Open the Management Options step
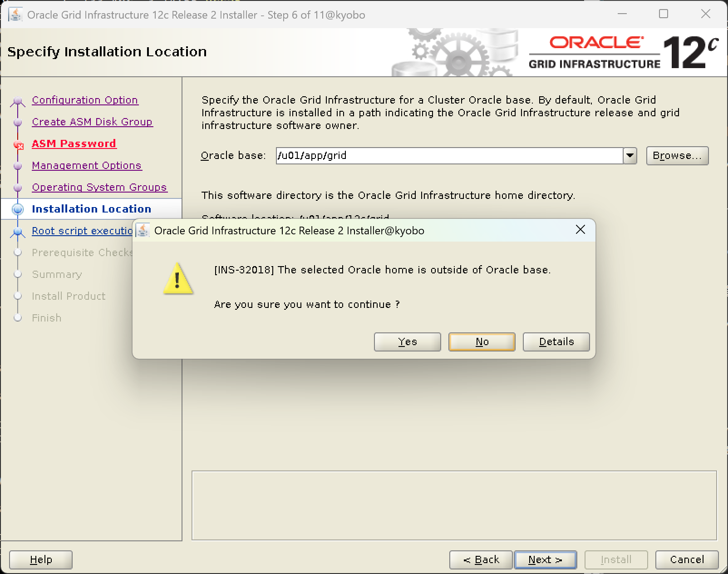The image size is (728, 574). (x=87, y=165)
